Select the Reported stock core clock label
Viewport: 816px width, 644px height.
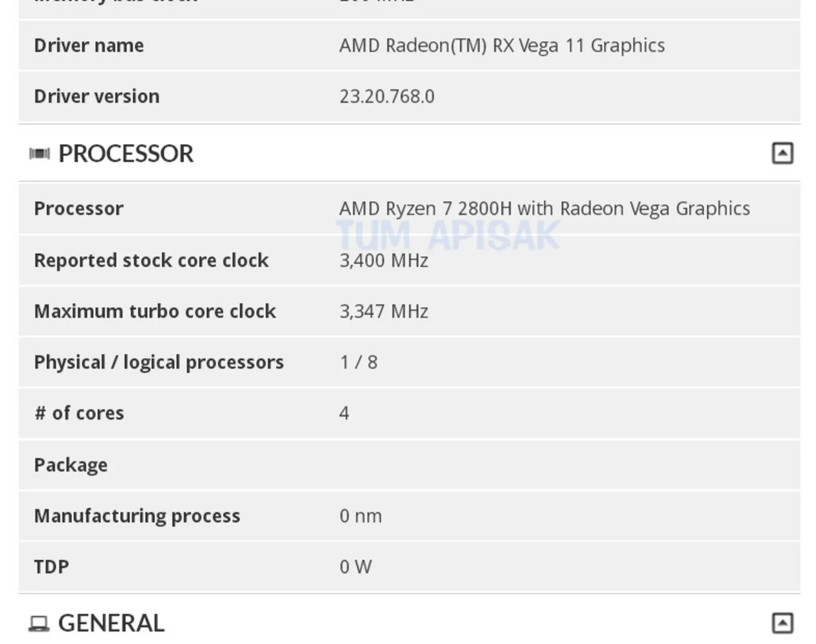tap(151, 260)
